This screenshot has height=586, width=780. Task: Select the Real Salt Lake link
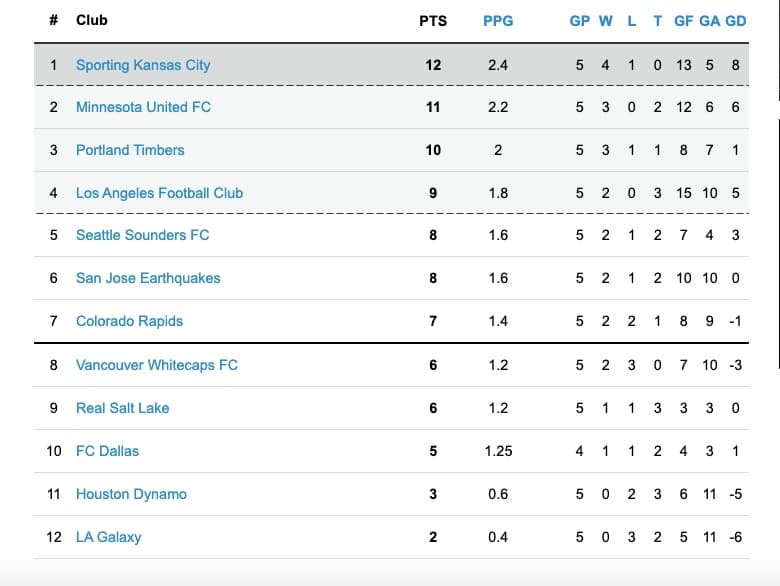pyautogui.click(x=122, y=408)
